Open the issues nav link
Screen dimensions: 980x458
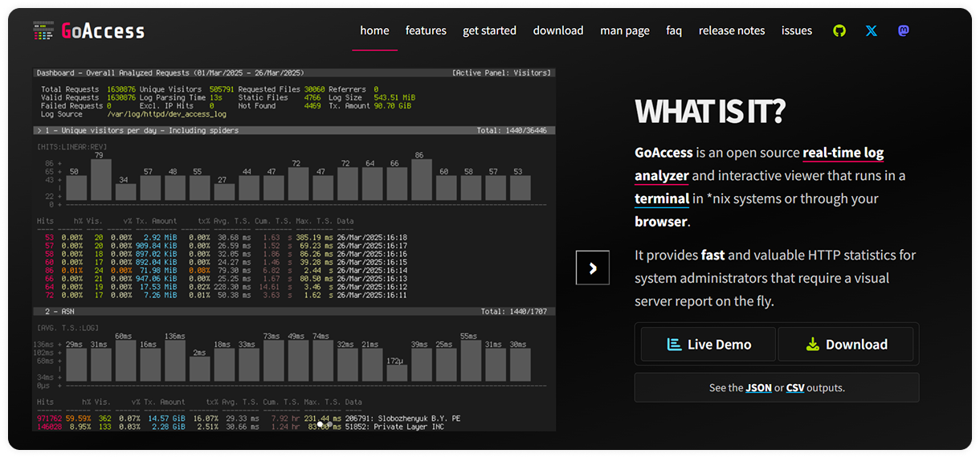797,31
